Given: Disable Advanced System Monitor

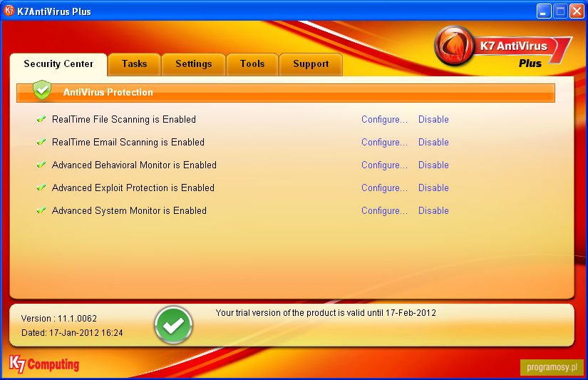Looking at the screenshot, I should 433,211.
